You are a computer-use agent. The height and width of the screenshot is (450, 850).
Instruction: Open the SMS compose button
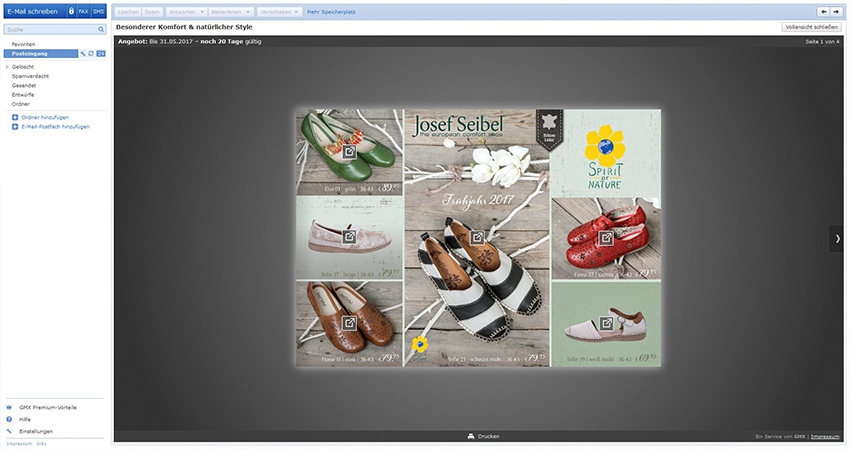98,11
